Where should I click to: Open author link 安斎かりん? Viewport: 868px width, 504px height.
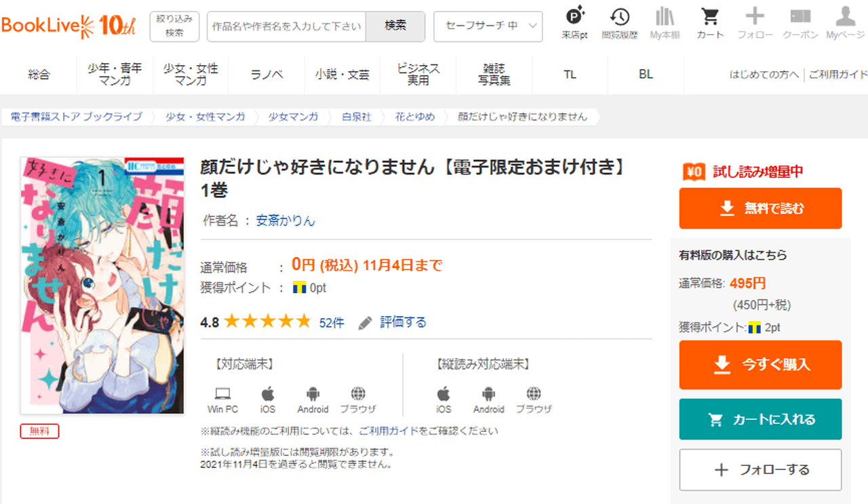(285, 220)
